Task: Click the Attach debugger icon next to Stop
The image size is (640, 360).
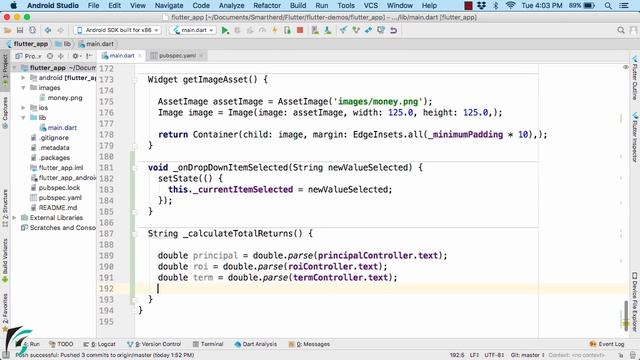Action: [287, 30]
